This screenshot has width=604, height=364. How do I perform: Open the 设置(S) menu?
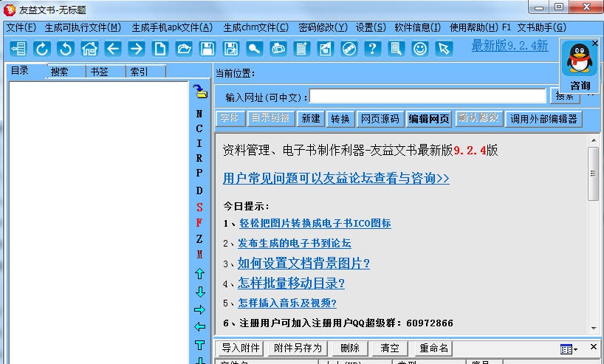[x=371, y=27]
